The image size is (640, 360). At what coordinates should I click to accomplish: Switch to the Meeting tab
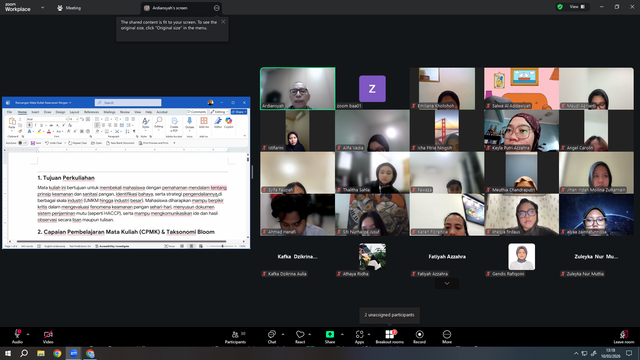[x=69, y=8]
